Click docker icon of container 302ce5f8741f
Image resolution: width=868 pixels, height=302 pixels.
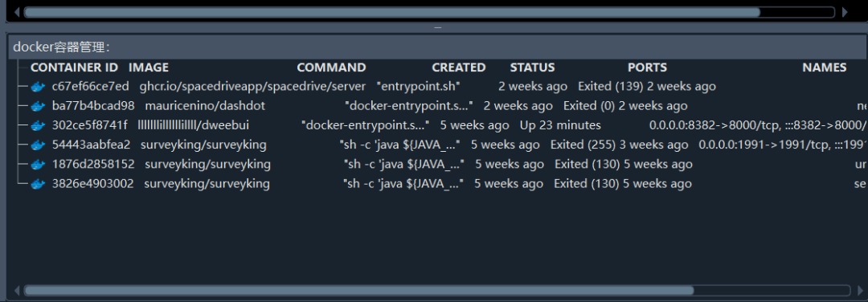38,125
